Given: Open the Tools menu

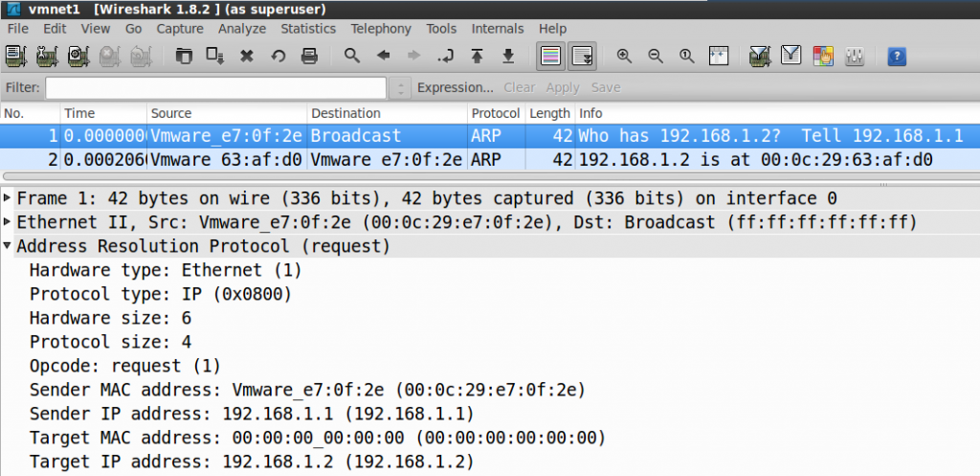Looking at the screenshot, I should tap(441, 29).
